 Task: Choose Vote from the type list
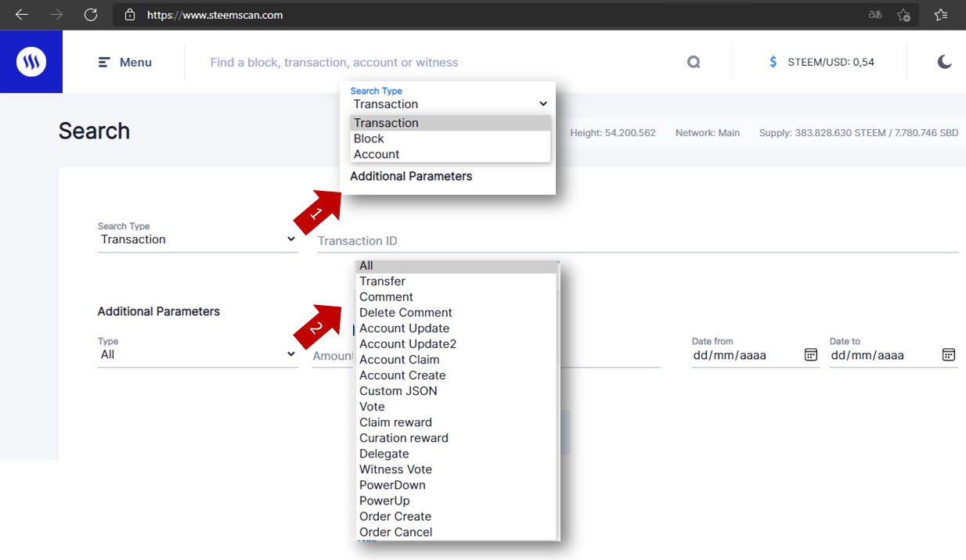pyautogui.click(x=456, y=407)
